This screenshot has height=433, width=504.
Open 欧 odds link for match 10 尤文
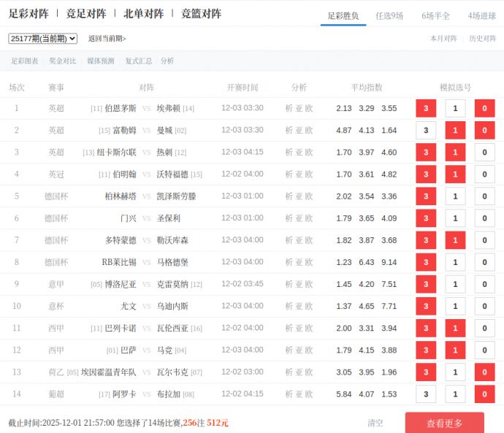[x=309, y=307]
